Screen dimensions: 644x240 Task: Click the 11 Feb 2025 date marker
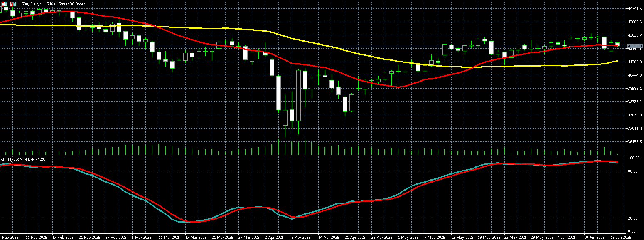click(x=36, y=237)
